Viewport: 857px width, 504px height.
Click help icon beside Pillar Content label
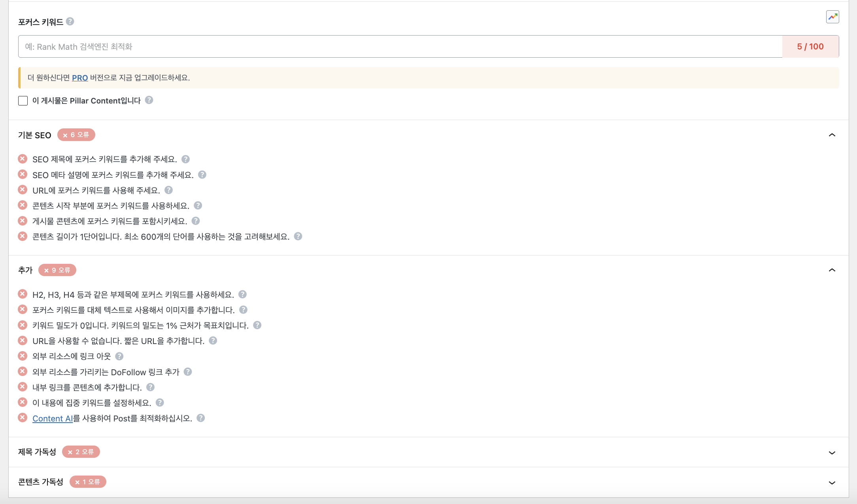pos(149,100)
